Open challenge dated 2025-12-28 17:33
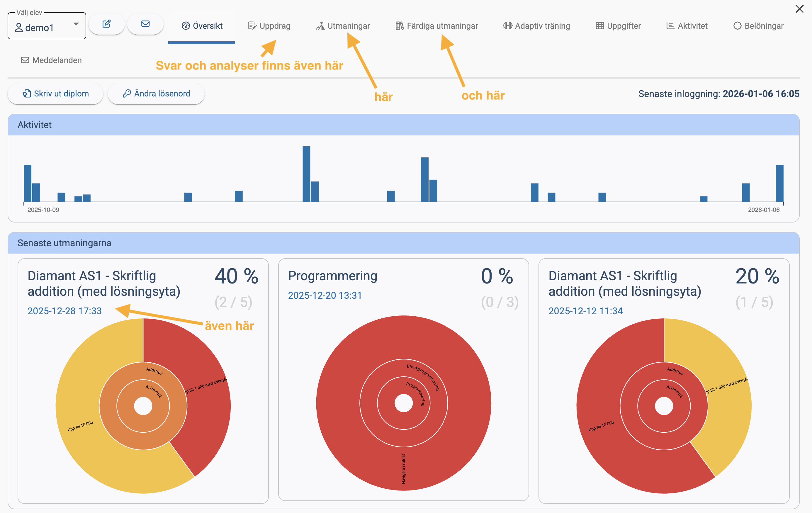Viewport: 812px width, 513px height. coord(64,311)
